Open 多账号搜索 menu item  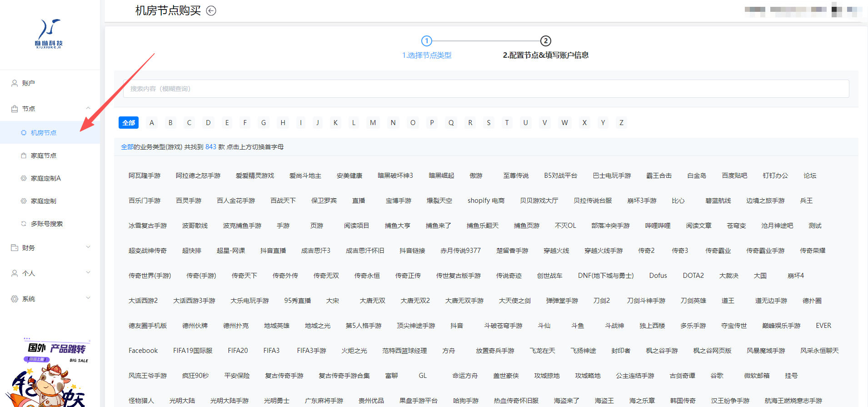(50, 224)
